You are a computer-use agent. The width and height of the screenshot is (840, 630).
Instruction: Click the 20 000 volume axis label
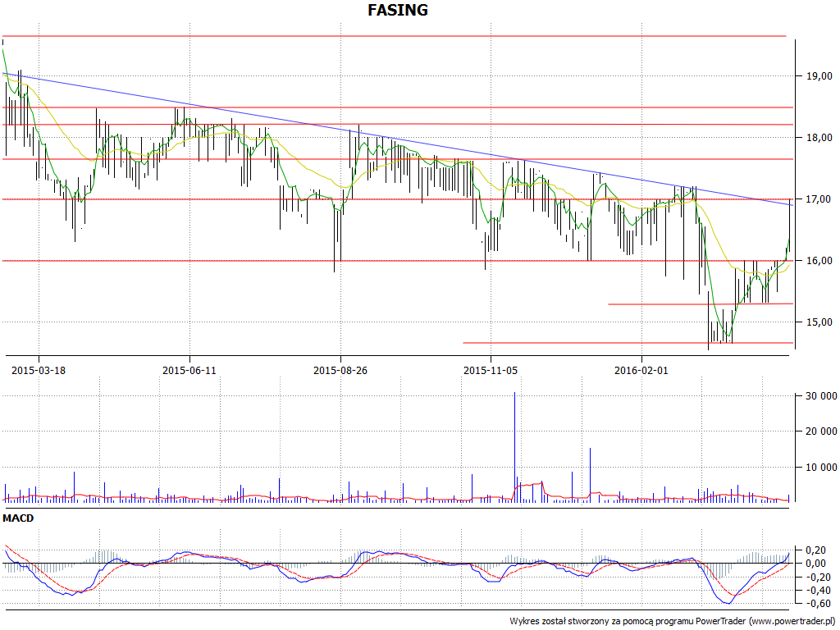pos(821,431)
